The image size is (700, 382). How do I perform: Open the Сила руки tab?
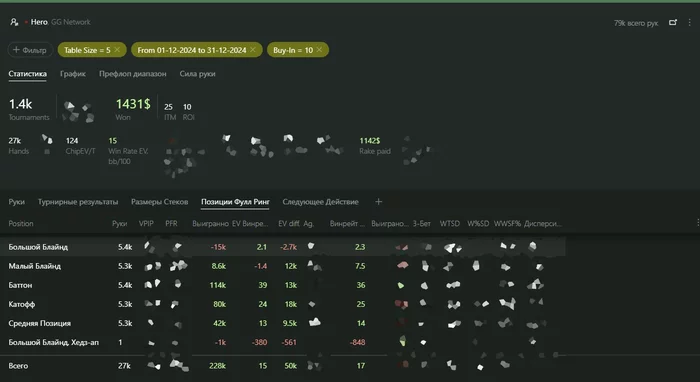[x=197, y=74]
